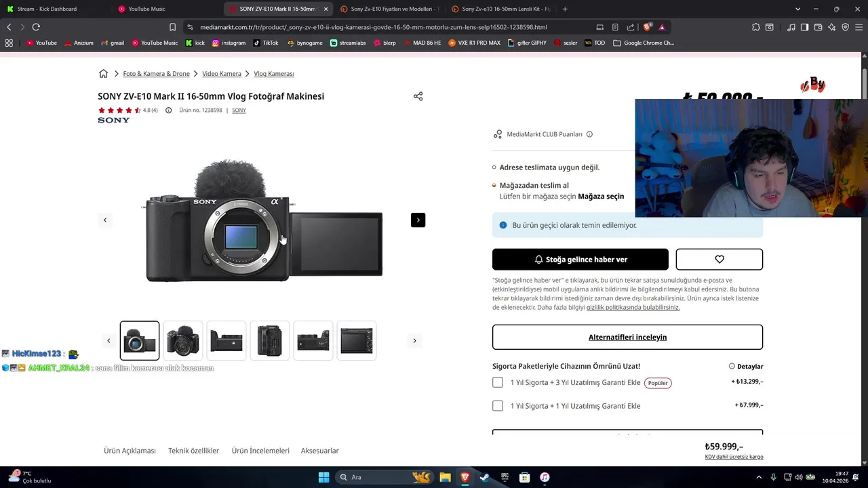The image size is (868, 488).
Task: Open the TikTok bookmark
Action: (266, 43)
